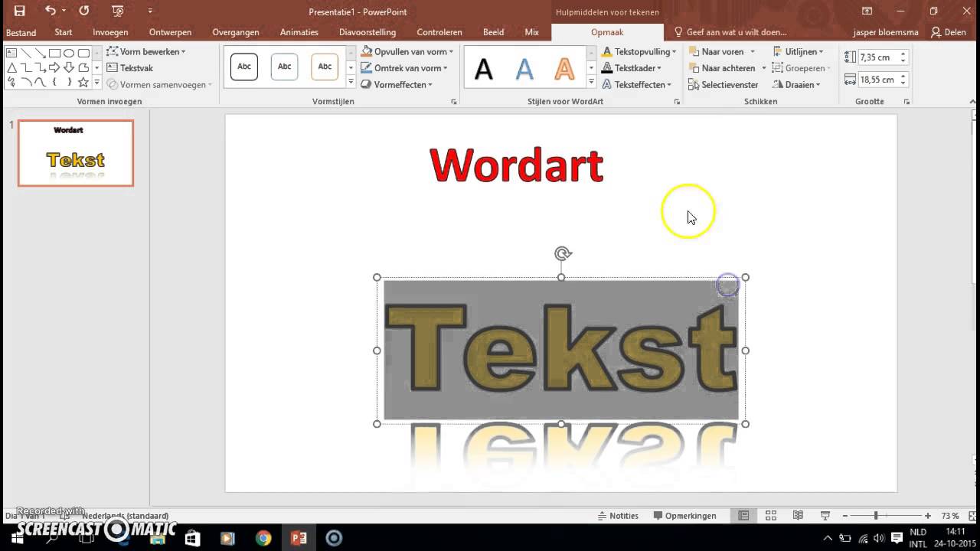
Task: Click the 'Geef aan wat u wilt doen' search box
Action: (x=730, y=32)
